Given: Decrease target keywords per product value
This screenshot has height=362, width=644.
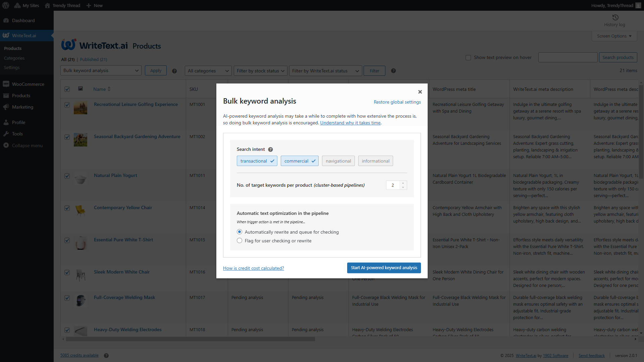Looking at the screenshot, I should 403,187.
